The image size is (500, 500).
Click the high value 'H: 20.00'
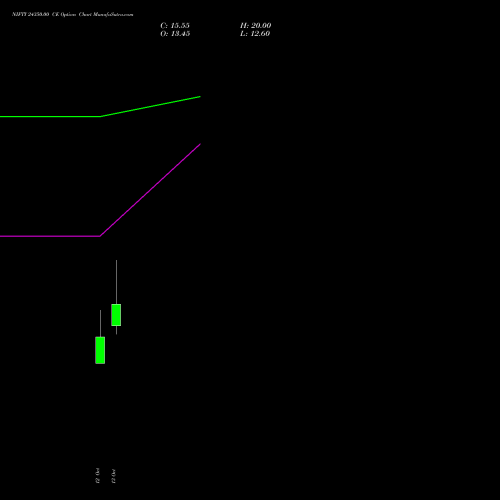[x=256, y=26]
